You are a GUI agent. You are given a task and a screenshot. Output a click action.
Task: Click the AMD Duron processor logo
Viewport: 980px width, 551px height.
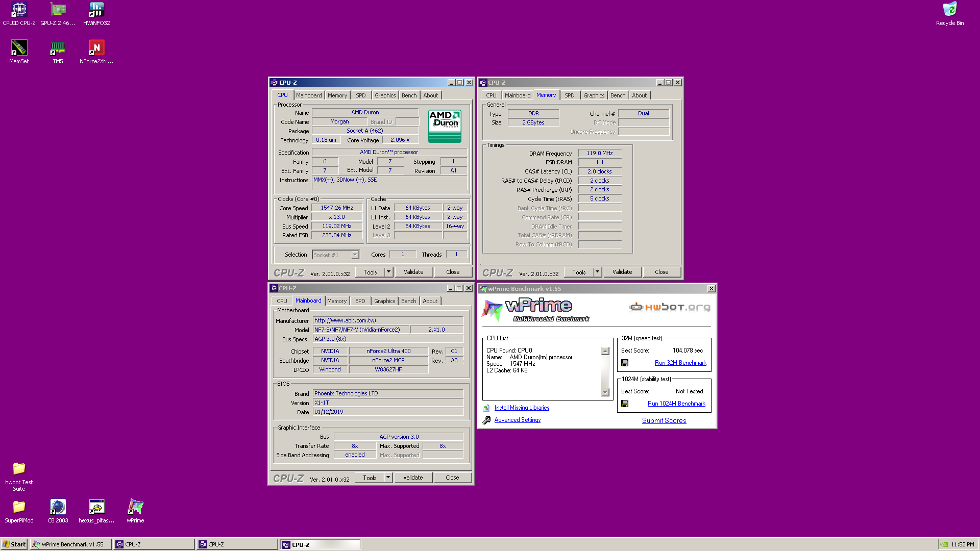(445, 126)
